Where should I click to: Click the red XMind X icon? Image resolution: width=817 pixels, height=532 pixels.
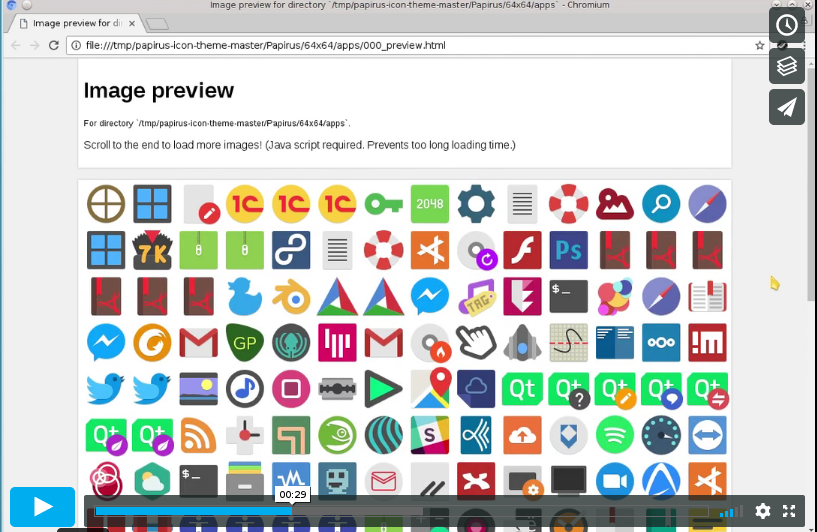(476, 479)
